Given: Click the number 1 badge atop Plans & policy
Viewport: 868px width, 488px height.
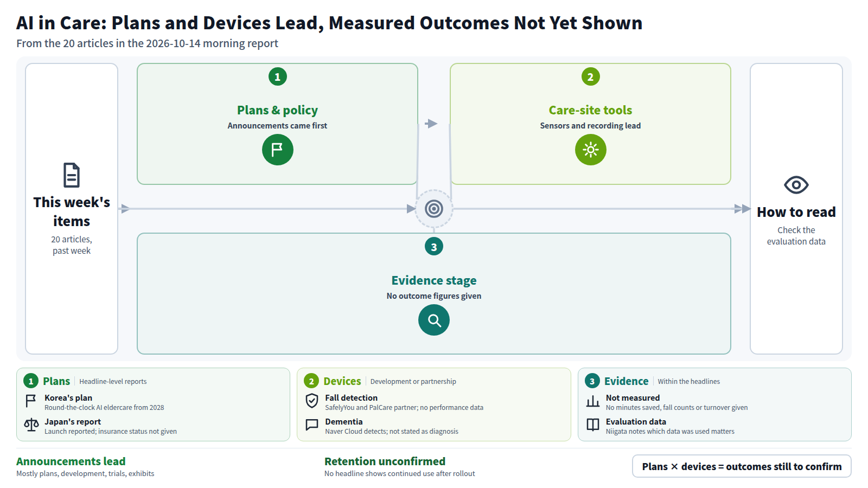Looking at the screenshot, I should click(x=278, y=76).
